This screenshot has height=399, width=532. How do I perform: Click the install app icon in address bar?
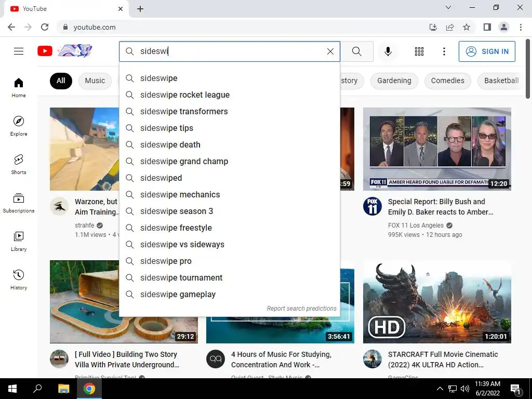tap(433, 27)
